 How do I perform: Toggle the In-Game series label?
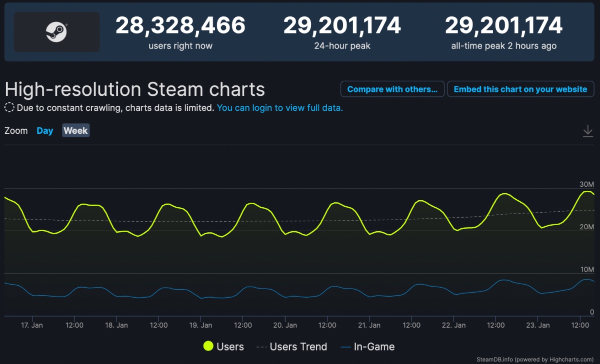tap(374, 347)
